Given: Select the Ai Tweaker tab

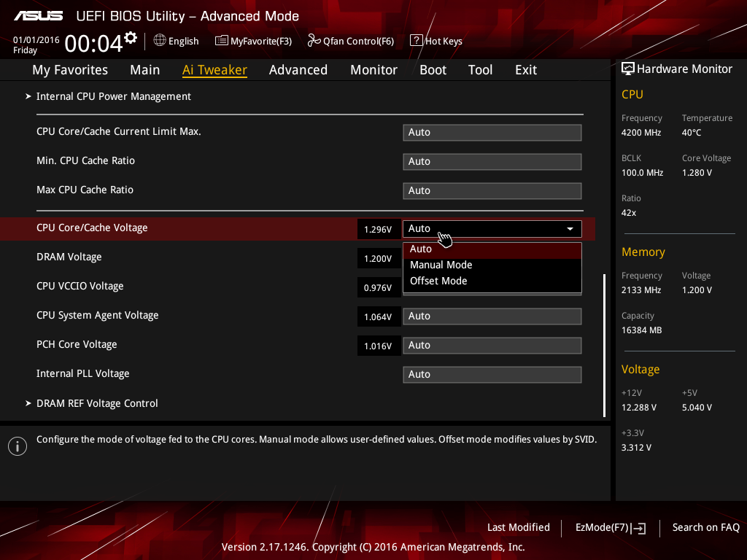Looking at the screenshot, I should point(214,70).
